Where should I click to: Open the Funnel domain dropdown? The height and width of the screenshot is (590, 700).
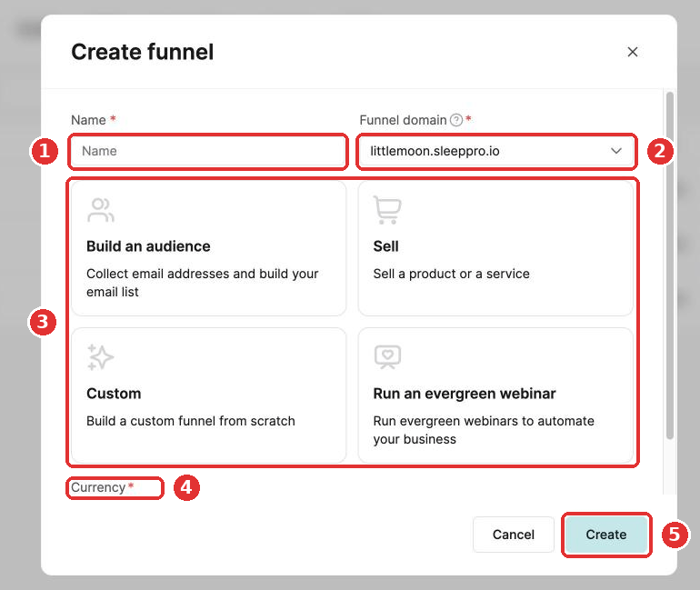coord(496,151)
